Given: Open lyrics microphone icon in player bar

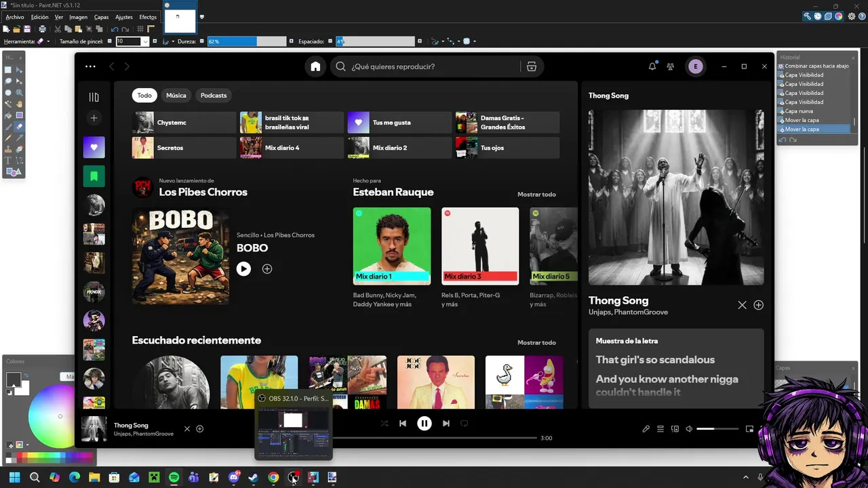Looking at the screenshot, I should click(x=646, y=428).
